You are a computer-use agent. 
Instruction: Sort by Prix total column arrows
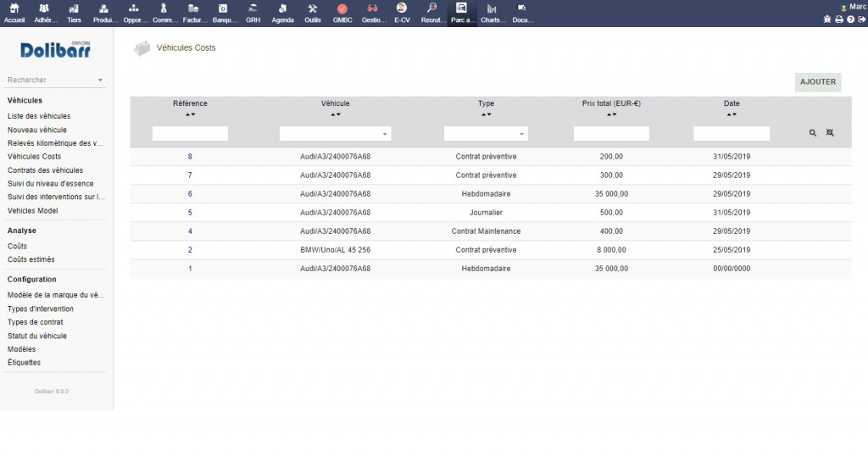[611, 114]
